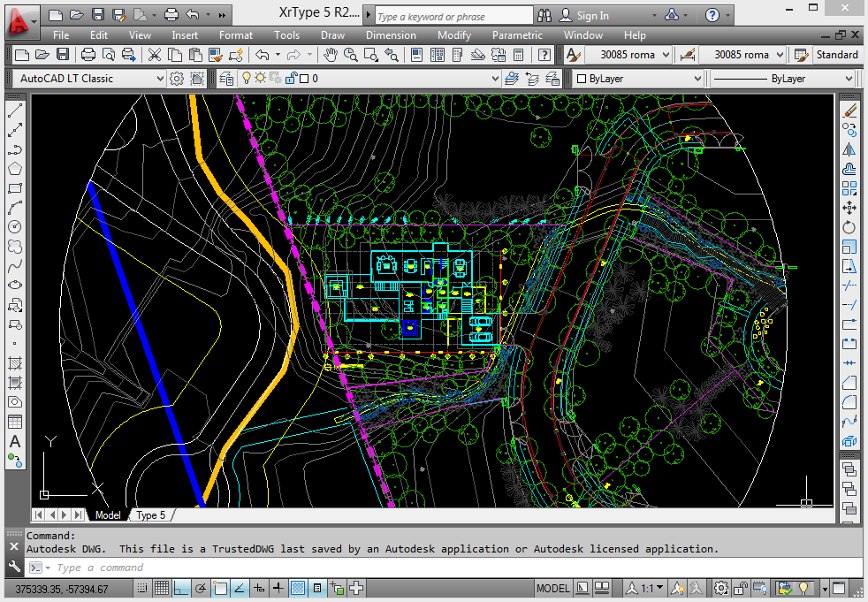This screenshot has width=868, height=602.
Task: Select the Rotate tool
Action: (849, 227)
